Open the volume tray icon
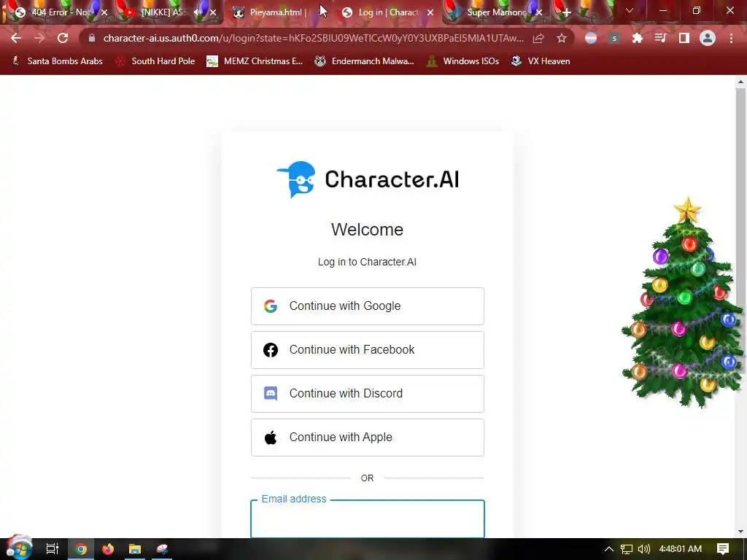The width and height of the screenshot is (747, 560). [643, 549]
